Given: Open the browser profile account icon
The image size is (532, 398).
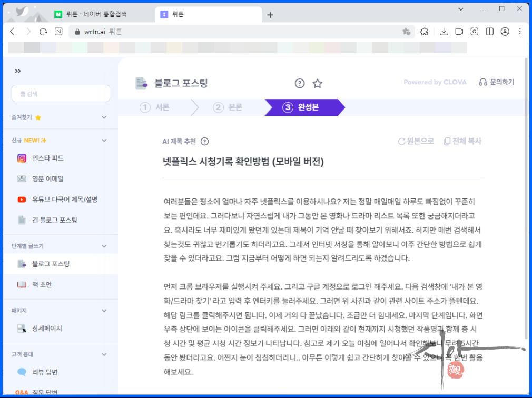Looking at the screenshot, I should coord(505,32).
